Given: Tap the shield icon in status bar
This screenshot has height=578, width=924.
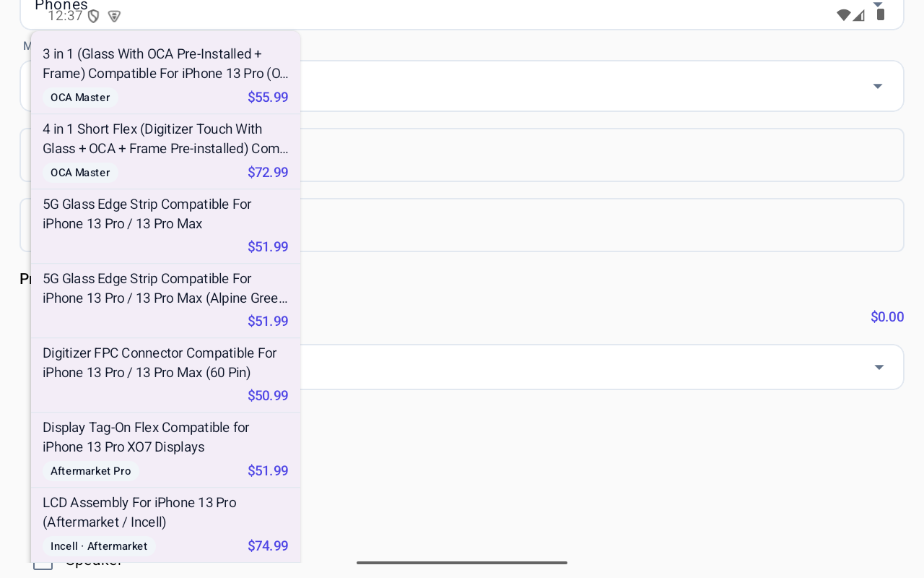Looking at the screenshot, I should [x=93, y=16].
